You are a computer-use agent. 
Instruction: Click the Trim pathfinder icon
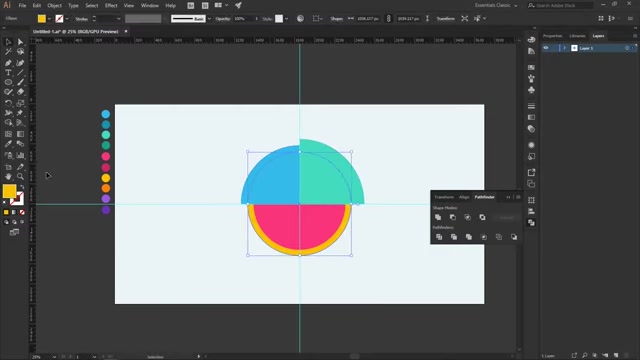(453, 237)
